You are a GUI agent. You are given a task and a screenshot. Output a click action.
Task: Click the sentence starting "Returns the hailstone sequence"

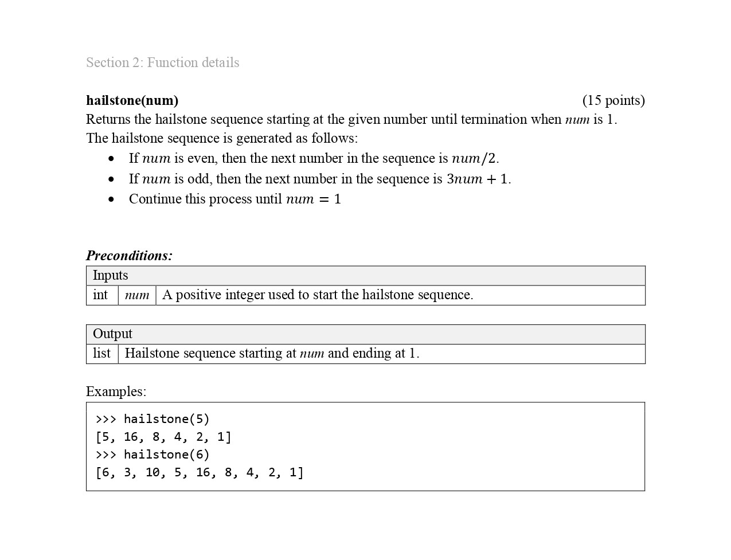click(x=351, y=119)
